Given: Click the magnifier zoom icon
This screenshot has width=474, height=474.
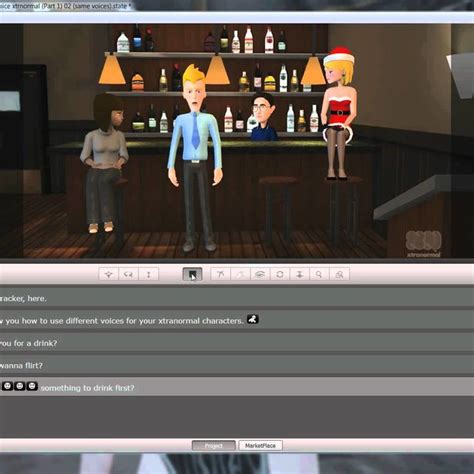Looking at the screenshot, I should 319,274.
